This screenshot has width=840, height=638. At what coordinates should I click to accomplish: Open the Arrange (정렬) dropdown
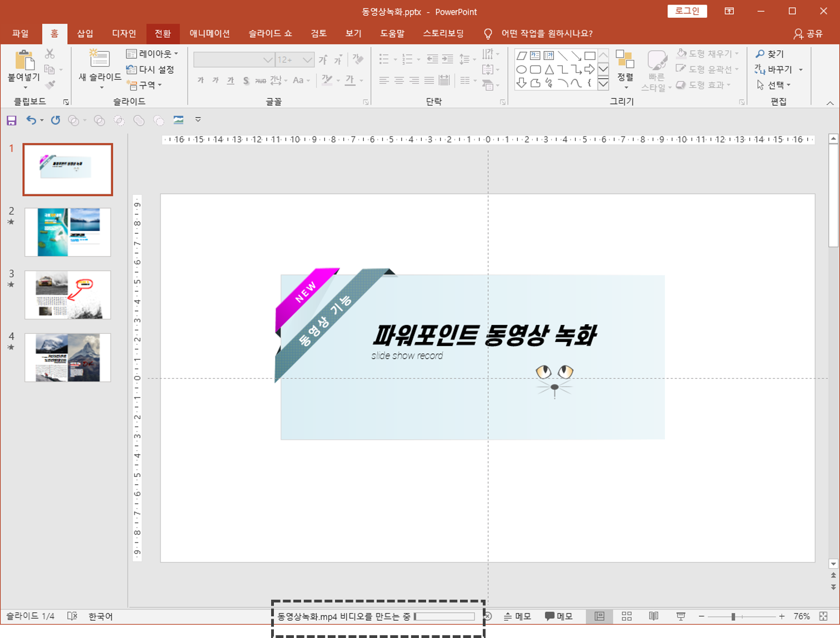(x=626, y=69)
